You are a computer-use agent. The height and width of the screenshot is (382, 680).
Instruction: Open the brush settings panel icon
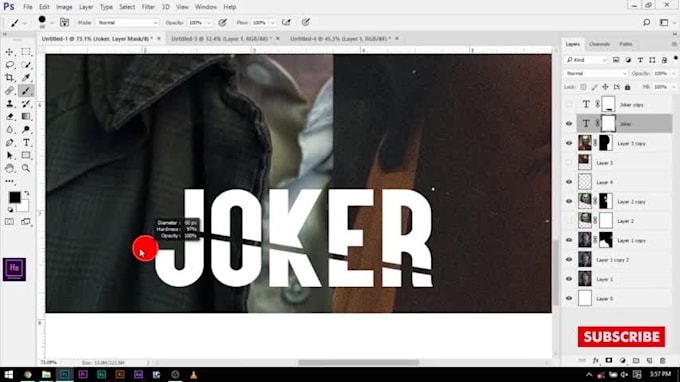(64, 22)
